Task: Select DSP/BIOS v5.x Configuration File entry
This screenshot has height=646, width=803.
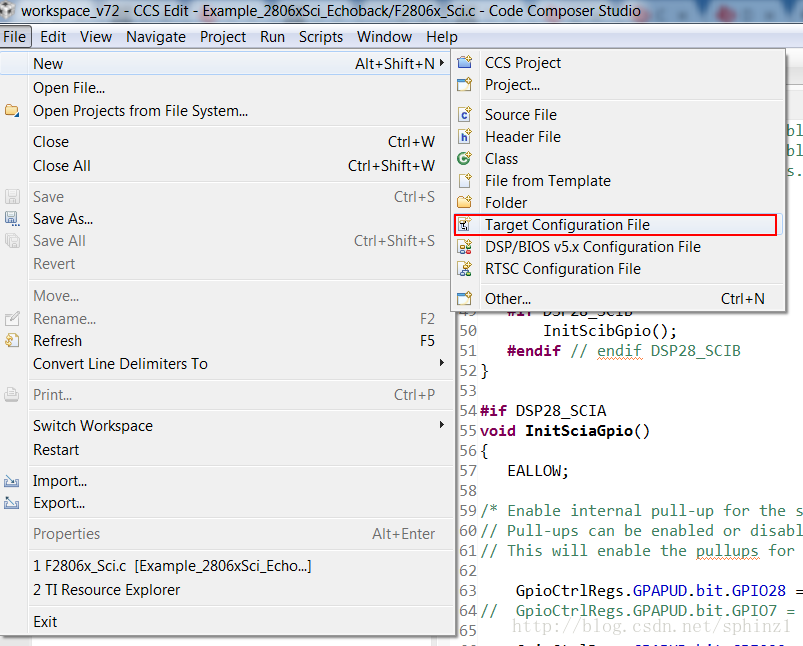Action: pos(618,247)
